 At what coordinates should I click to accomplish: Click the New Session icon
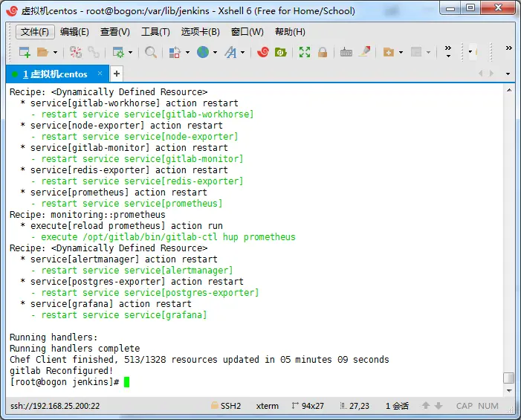(25, 52)
